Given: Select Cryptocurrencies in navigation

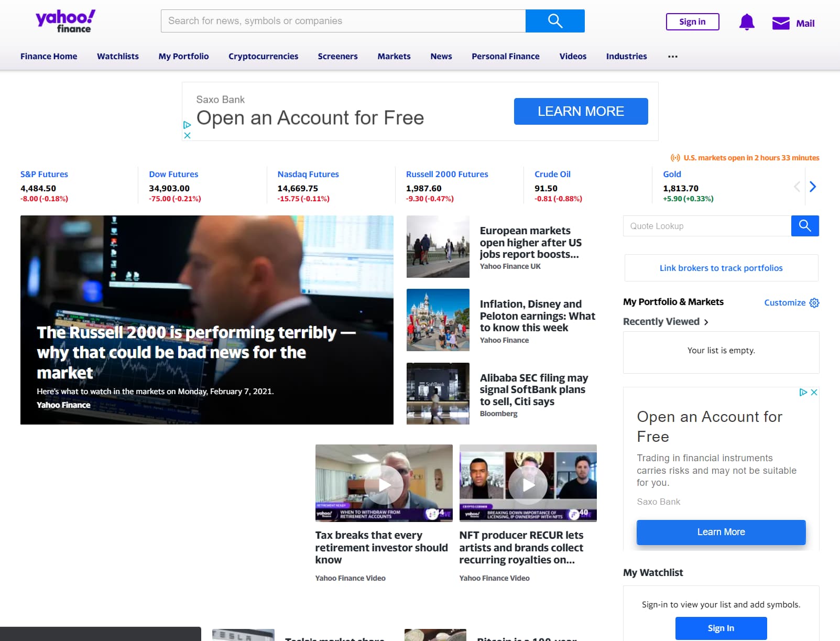Looking at the screenshot, I should 263,56.
